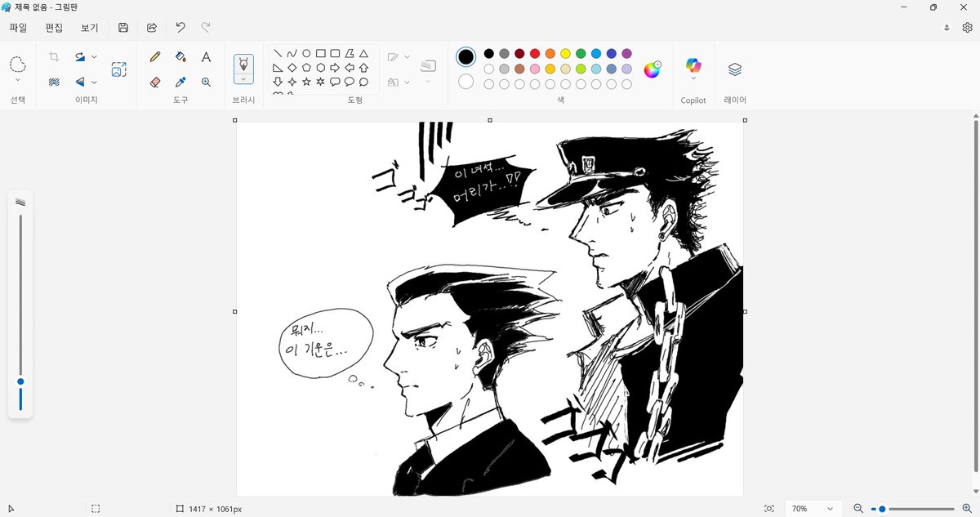
Task: Pick the red color swatch
Action: pos(535,54)
